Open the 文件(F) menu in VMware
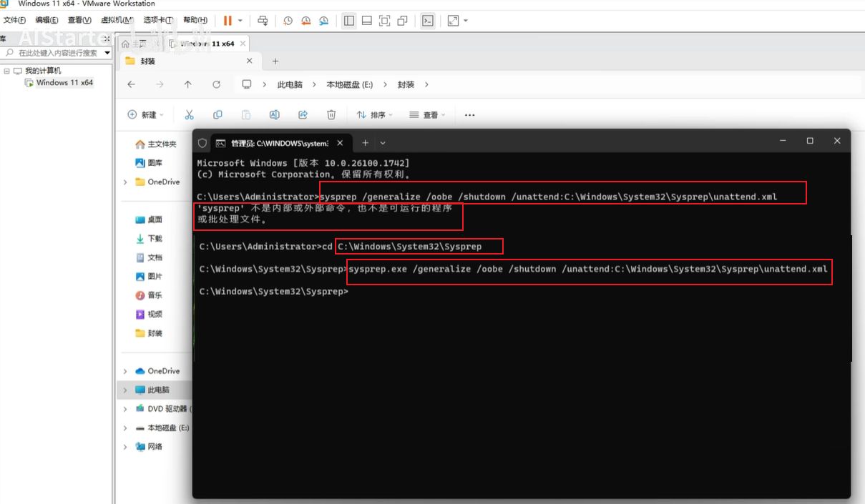 click(x=14, y=20)
